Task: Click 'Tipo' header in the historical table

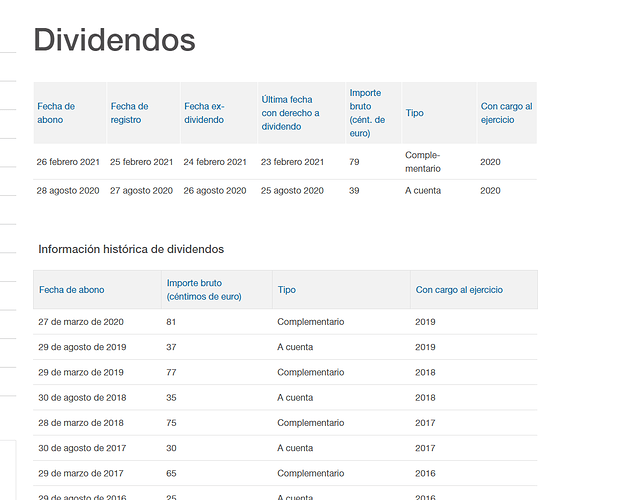Action: [286, 290]
